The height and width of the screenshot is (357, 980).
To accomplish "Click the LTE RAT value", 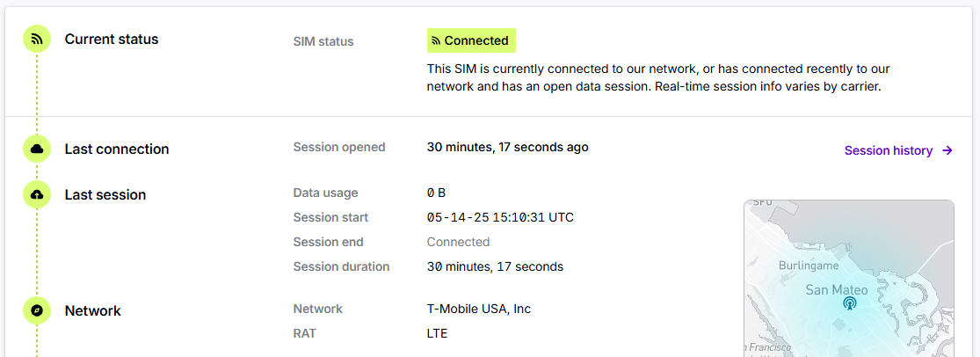I will point(438,333).
